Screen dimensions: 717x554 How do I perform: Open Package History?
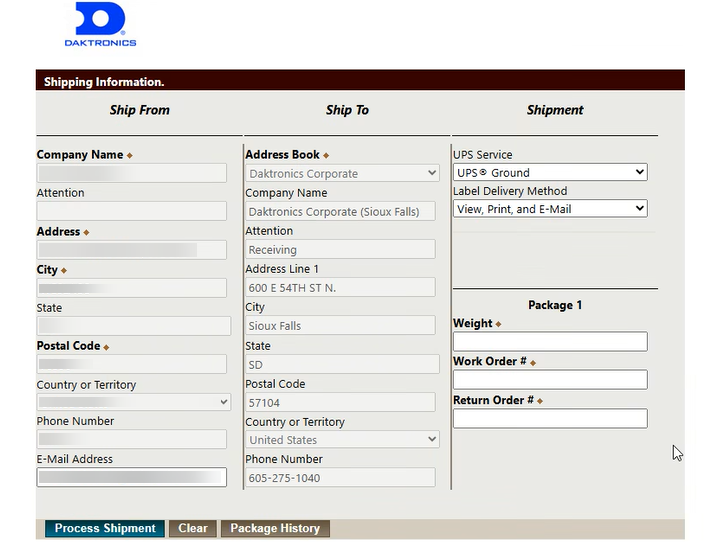click(x=275, y=529)
